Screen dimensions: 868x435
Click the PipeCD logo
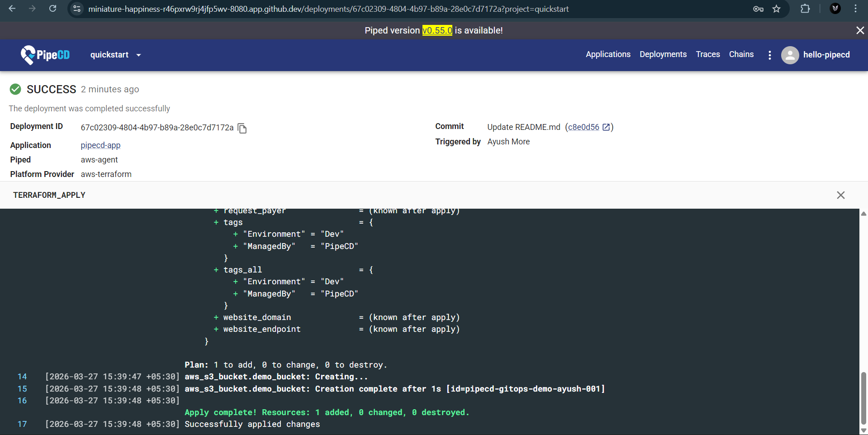click(45, 55)
